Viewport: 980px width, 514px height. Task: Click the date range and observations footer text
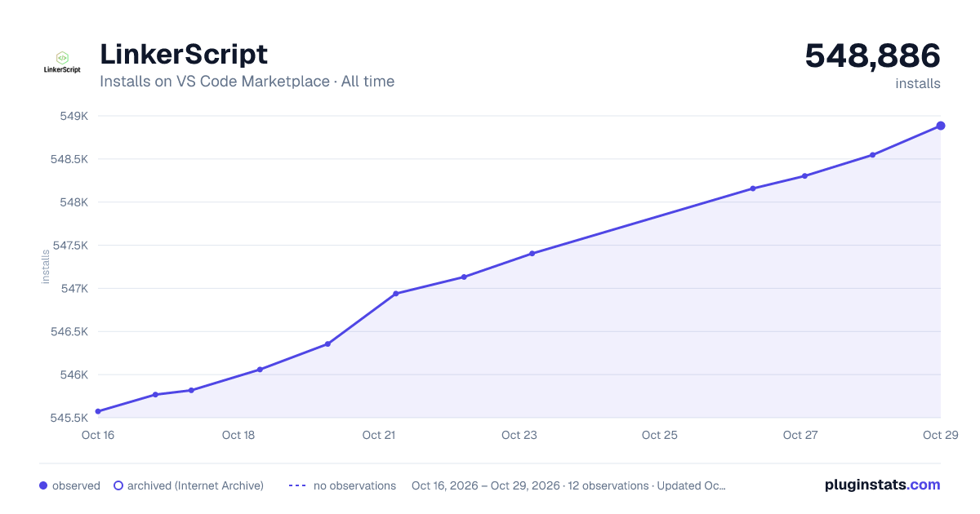(568, 485)
